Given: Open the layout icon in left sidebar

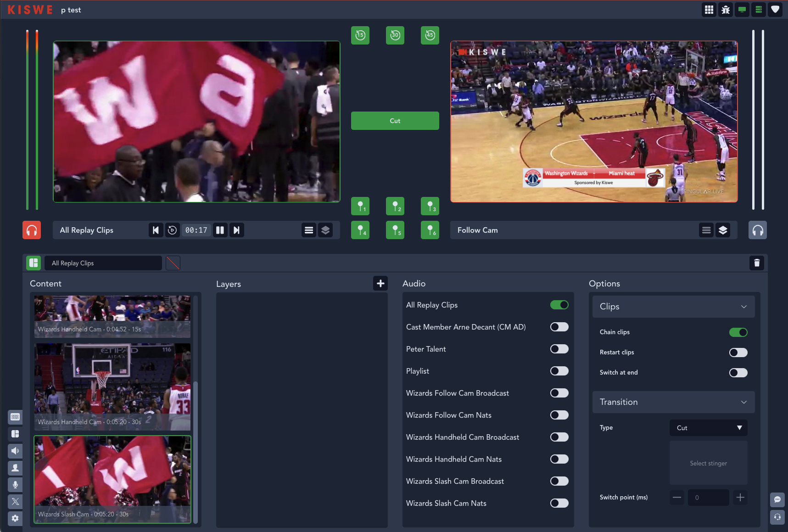Looking at the screenshot, I should click(x=15, y=434).
